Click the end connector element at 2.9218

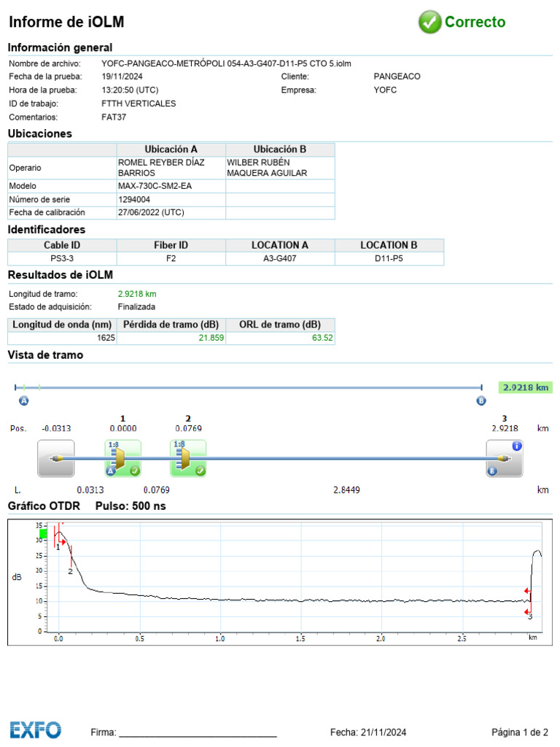pos(505,458)
